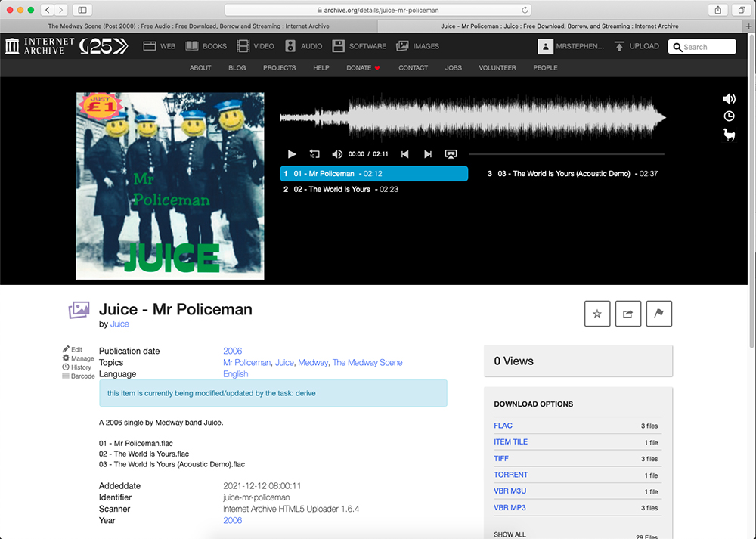Open a new Safari tab

748,26
